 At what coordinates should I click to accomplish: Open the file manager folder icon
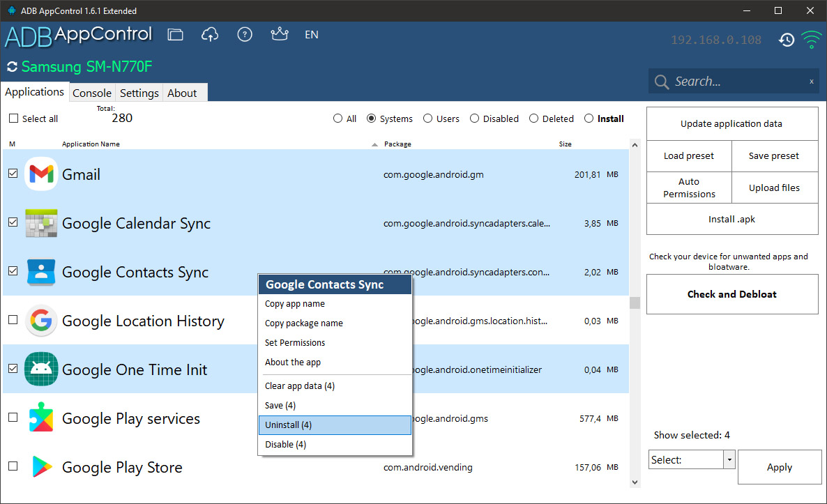(x=175, y=35)
